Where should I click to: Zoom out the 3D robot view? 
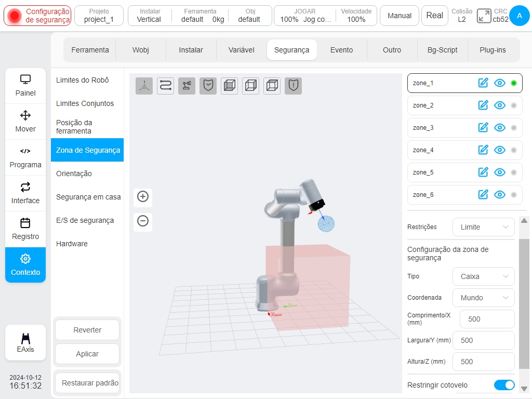(143, 221)
